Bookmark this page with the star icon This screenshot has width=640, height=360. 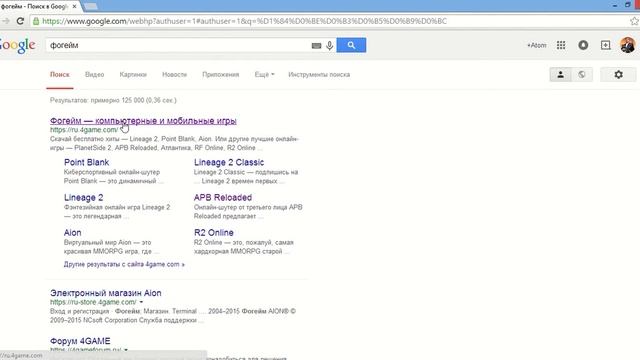pos(635,21)
